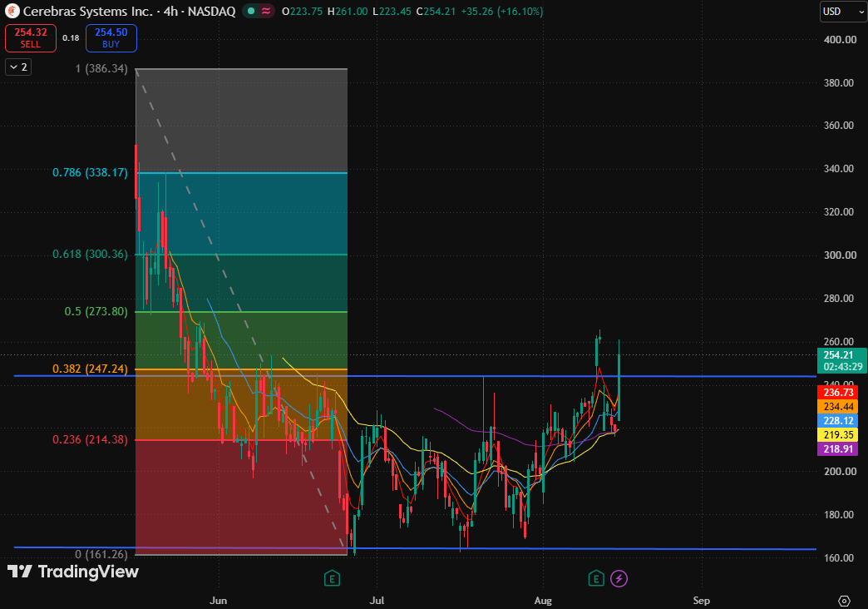Click the pink data-mode wave icon
This screenshot has height=609, width=868.
point(266,11)
